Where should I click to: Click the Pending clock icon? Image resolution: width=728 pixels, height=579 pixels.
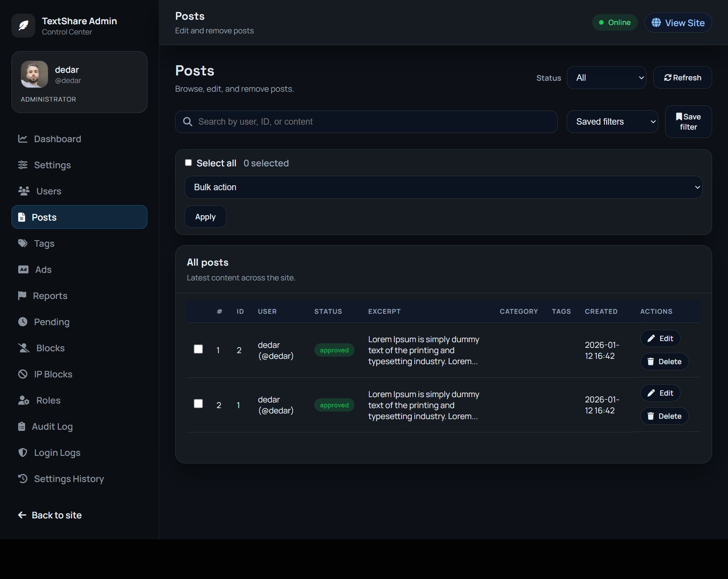point(23,322)
